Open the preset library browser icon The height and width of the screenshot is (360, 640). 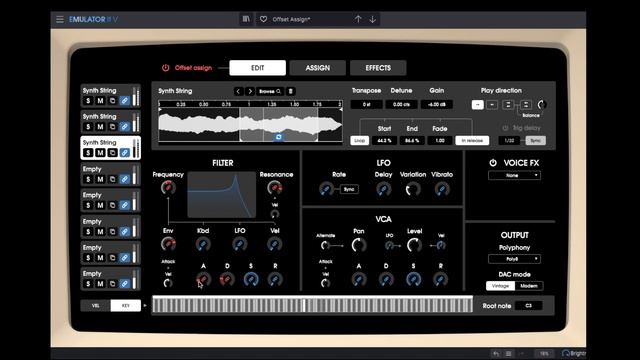coord(246,19)
